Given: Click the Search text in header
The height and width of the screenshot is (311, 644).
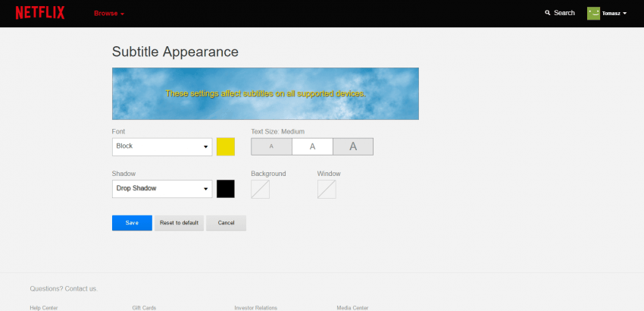Looking at the screenshot, I should click(564, 13).
